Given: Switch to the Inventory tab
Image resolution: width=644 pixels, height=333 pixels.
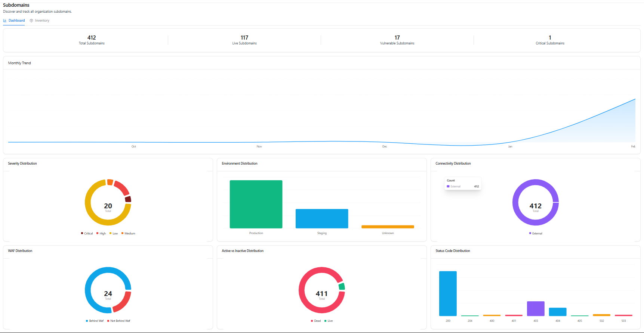Looking at the screenshot, I should pyautogui.click(x=42, y=21).
